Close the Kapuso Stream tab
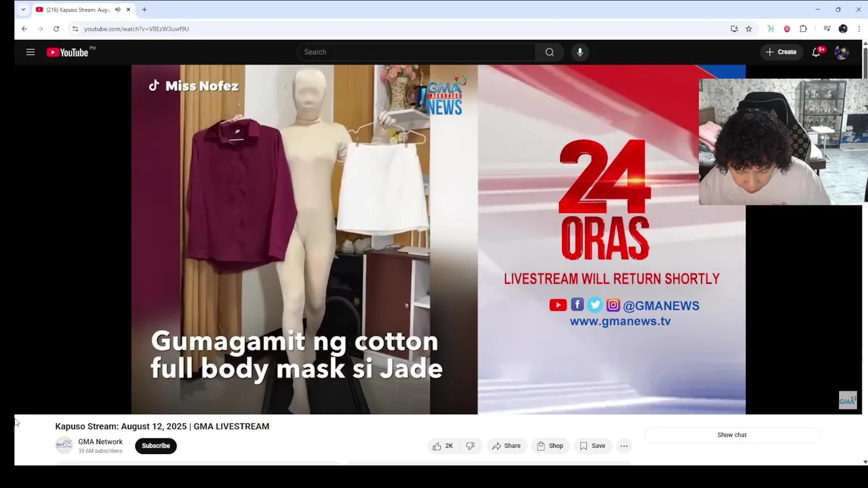Image resolution: width=868 pixels, height=488 pixels. (128, 9)
